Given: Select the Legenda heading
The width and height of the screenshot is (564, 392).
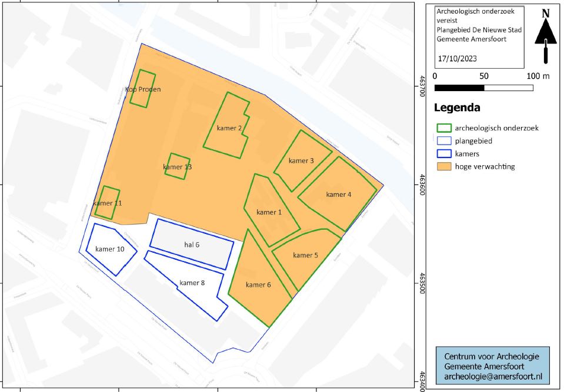Looking at the screenshot, I should coord(457,108).
